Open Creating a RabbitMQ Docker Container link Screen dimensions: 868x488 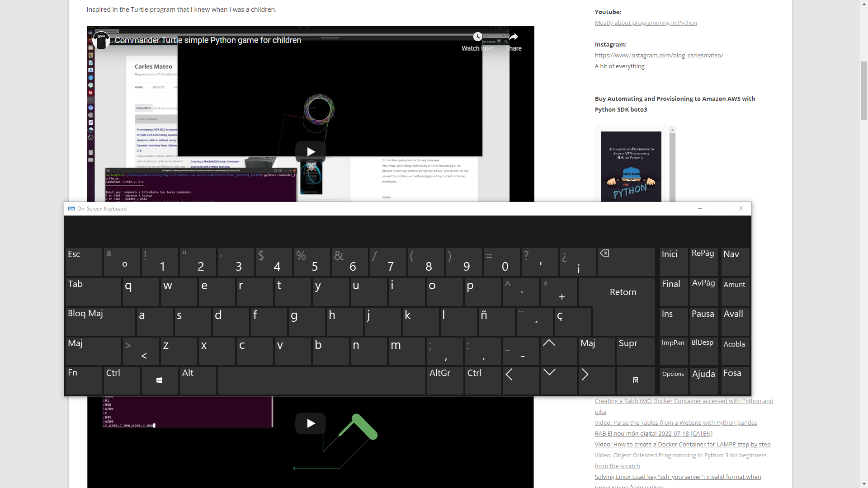coord(684,401)
